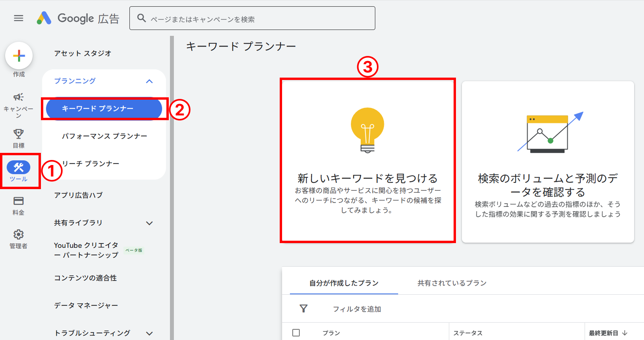The image size is (644, 340).
Task: Open YouTube クリエイター パートナーシップ item
Action: pyautogui.click(x=86, y=250)
